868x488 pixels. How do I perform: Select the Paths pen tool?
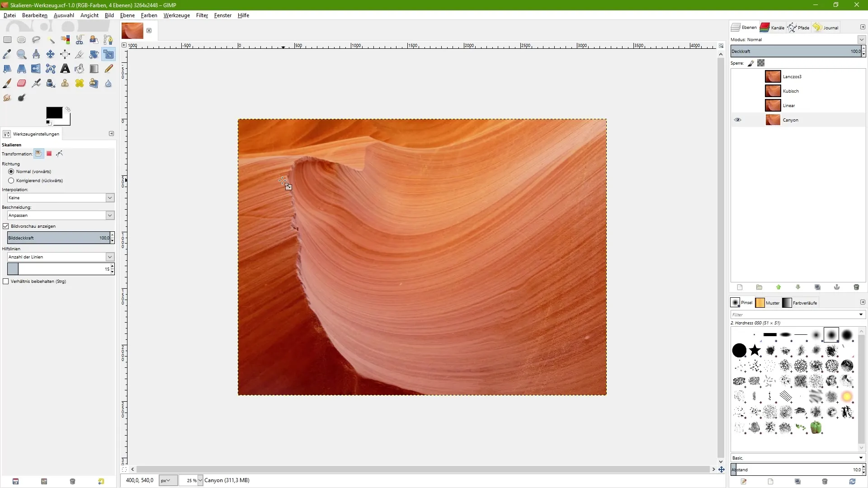click(x=108, y=40)
